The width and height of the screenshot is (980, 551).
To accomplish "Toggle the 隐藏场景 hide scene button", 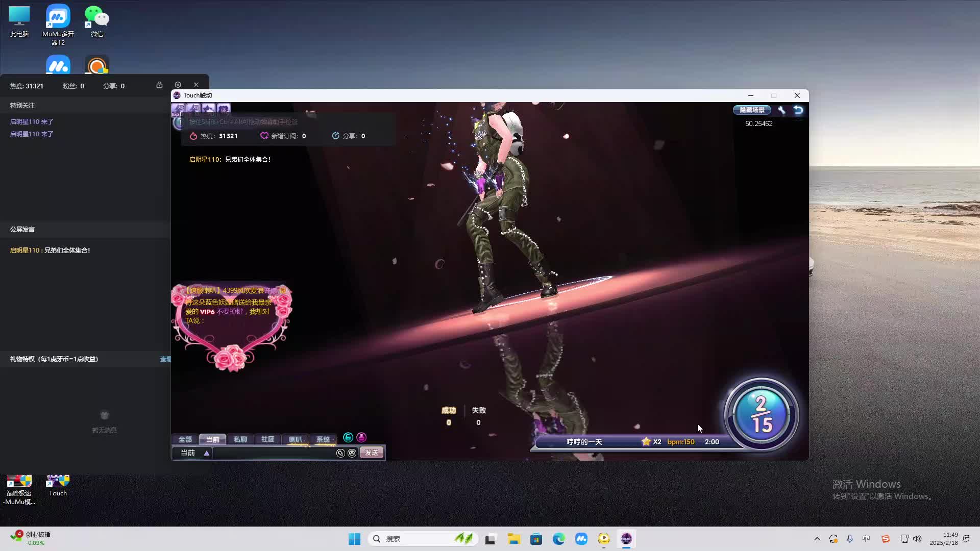I will tap(752, 110).
